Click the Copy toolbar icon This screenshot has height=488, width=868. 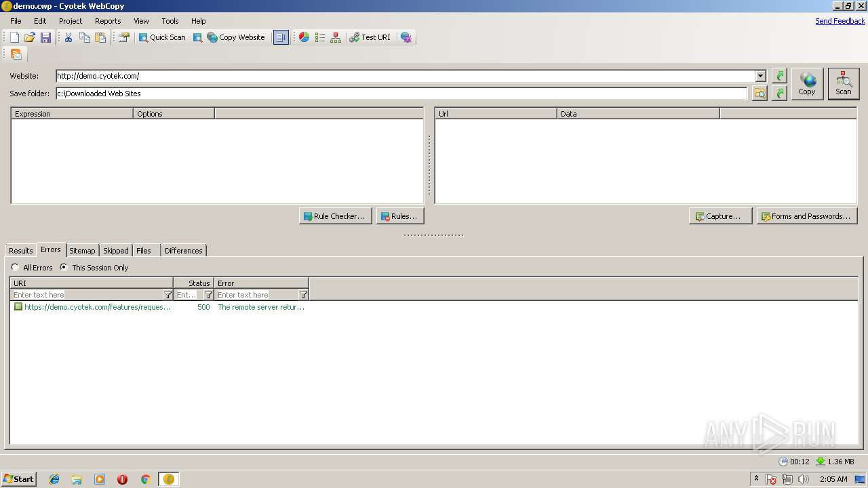[85, 37]
